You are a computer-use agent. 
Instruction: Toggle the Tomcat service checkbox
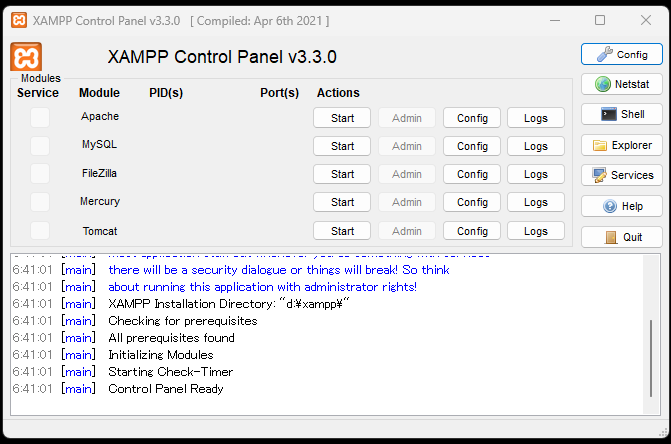[x=39, y=230]
